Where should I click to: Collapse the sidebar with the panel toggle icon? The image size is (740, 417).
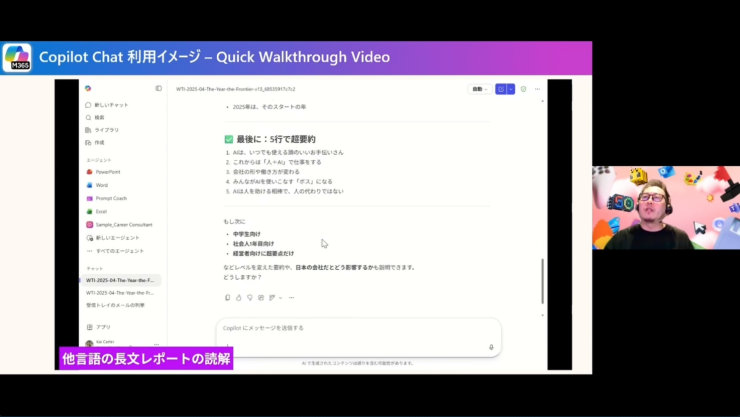point(159,88)
